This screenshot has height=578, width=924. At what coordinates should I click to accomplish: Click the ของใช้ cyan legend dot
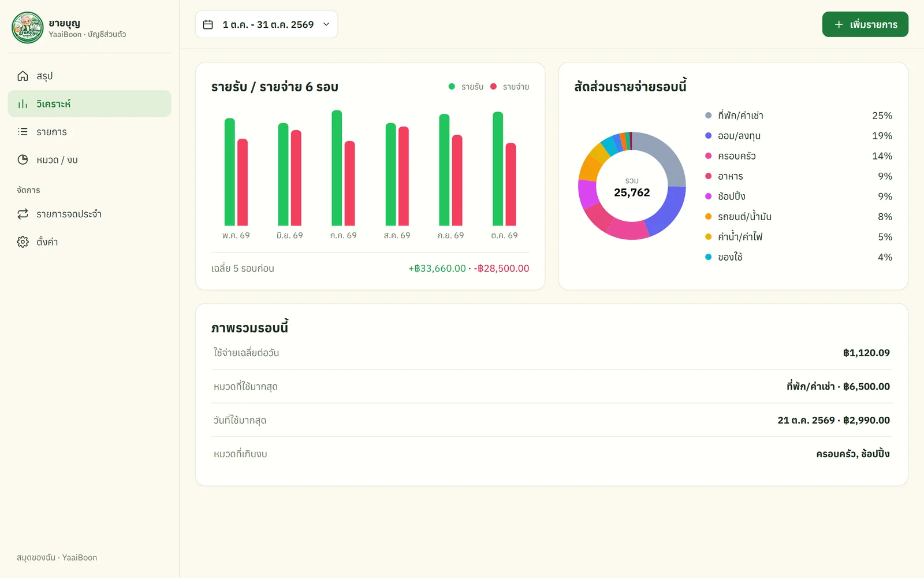(x=708, y=257)
